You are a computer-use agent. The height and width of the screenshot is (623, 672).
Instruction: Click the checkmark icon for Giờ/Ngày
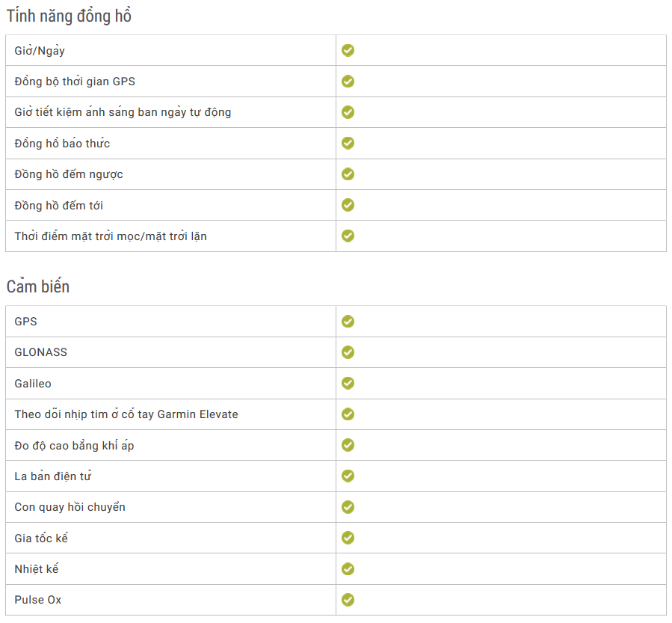tap(348, 50)
